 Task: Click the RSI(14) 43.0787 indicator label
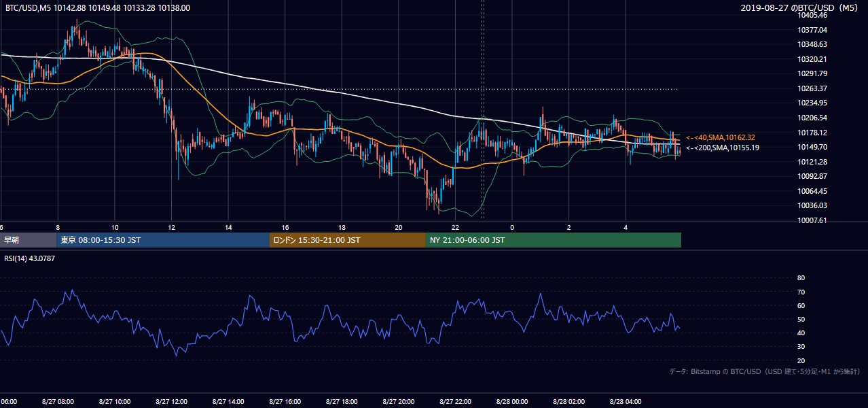click(29, 258)
